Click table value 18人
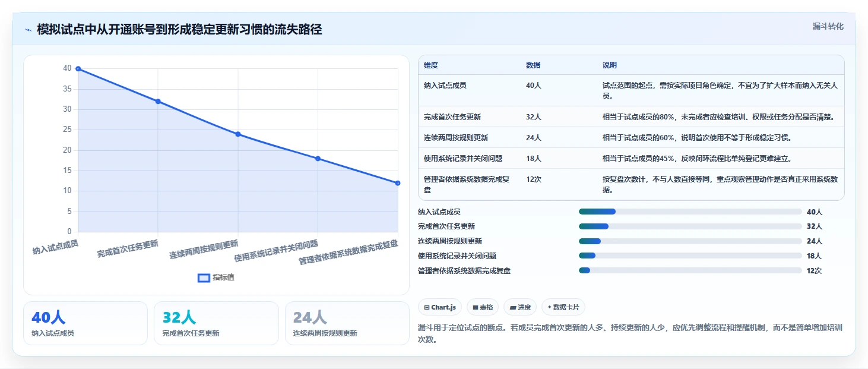868x369 pixels. (534, 159)
